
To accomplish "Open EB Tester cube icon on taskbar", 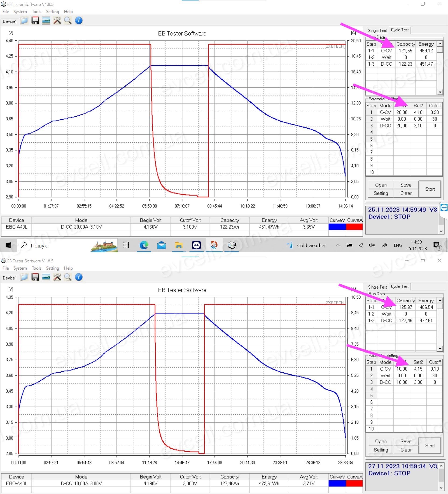I will tap(231, 245).
